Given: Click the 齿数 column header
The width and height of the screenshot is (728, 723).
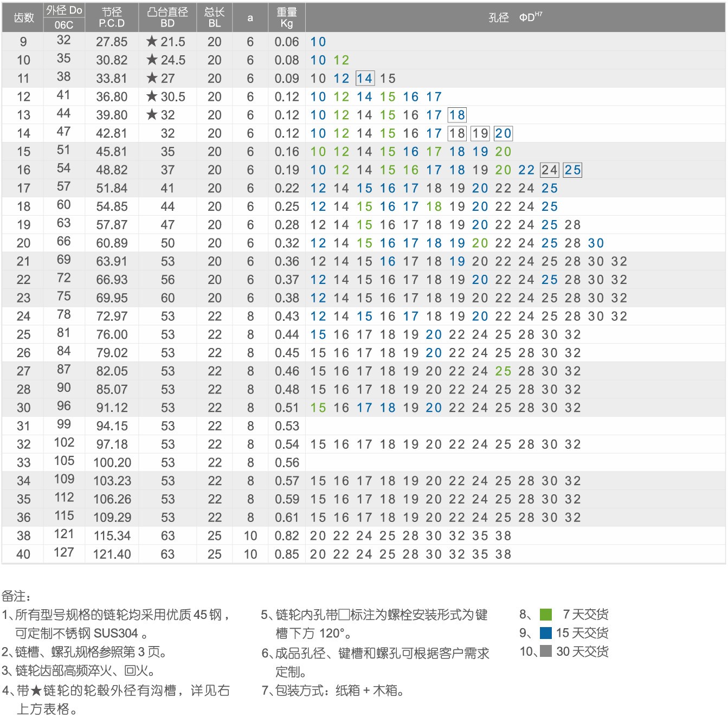Looking at the screenshot, I should [x=23, y=17].
